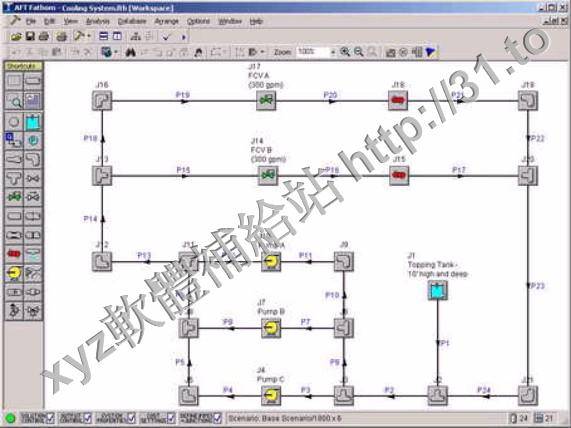This screenshot has height=428, width=571.
Task: Select the reservoir tank tool in Shortcuts palette
Action: click(x=33, y=122)
